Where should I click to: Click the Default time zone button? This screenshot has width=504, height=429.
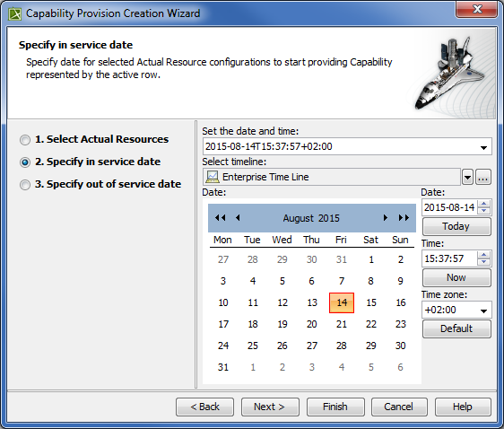[x=456, y=328]
